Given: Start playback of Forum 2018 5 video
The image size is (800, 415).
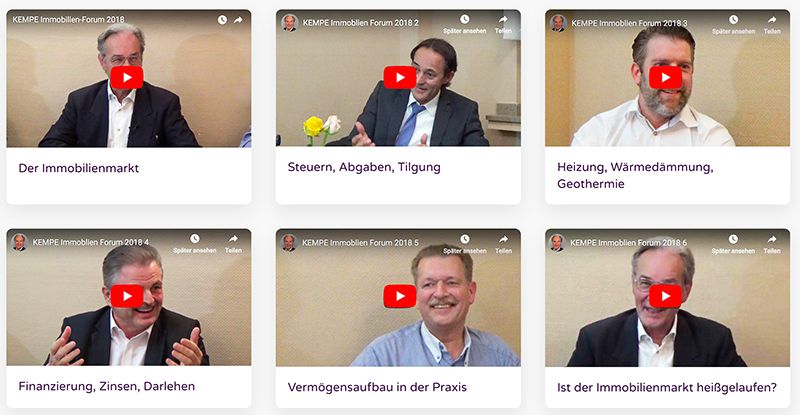Looking at the screenshot, I should pos(399,296).
